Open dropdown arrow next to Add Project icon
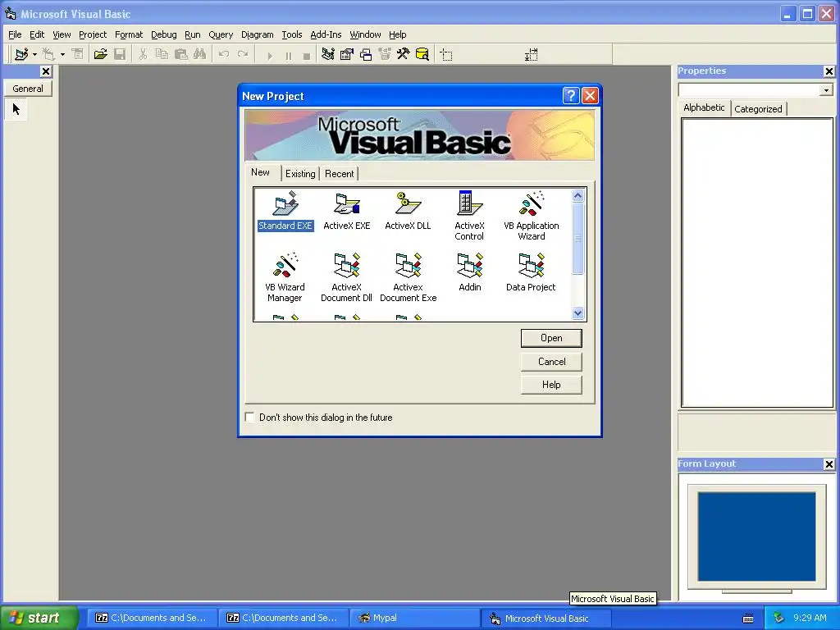The image size is (840, 630). (x=34, y=54)
